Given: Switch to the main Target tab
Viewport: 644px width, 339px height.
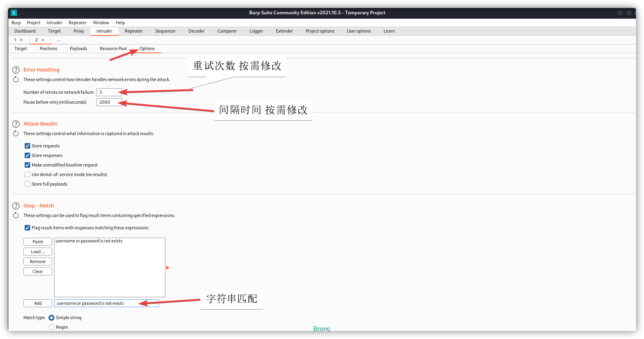Looking at the screenshot, I should [54, 31].
